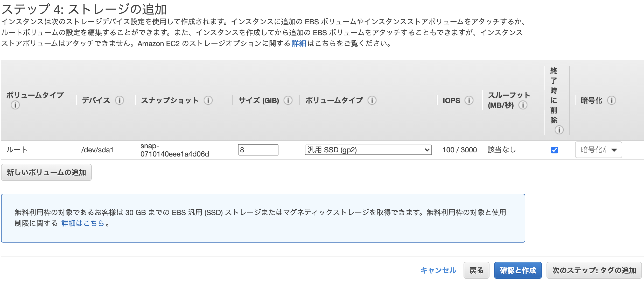The height and width of the screenshot is (284, 644).
Task: Expand the 暗号化 selection dropdown
Action: (x=598, y=150)
